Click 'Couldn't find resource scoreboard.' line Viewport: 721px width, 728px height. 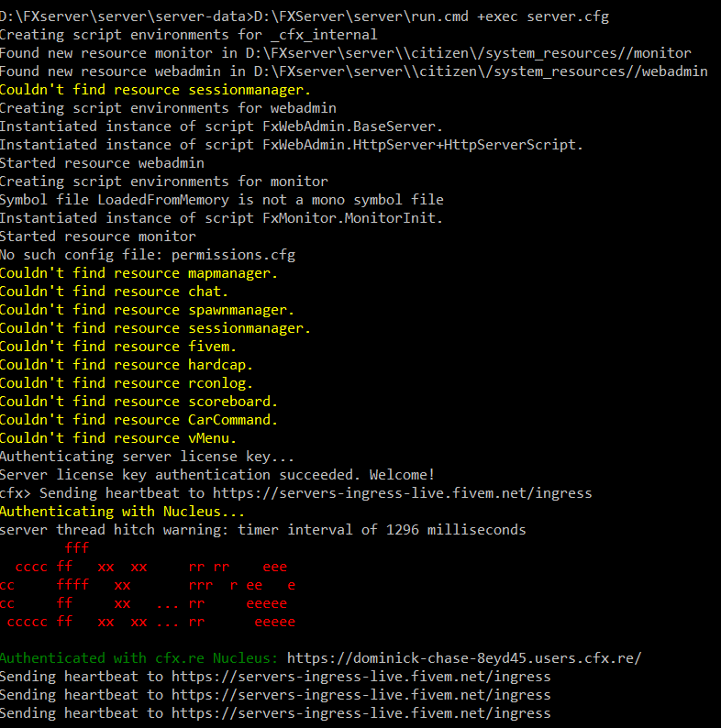click(139, 402)
